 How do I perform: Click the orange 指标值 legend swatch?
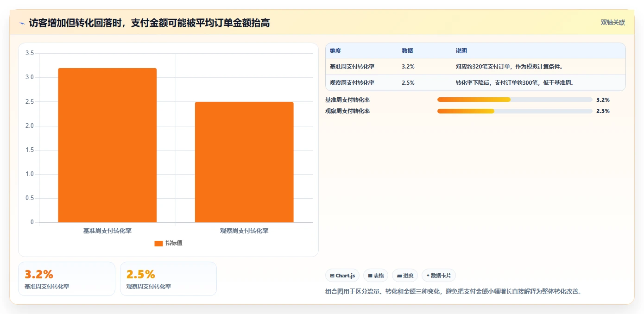click(x=158, y=244)
